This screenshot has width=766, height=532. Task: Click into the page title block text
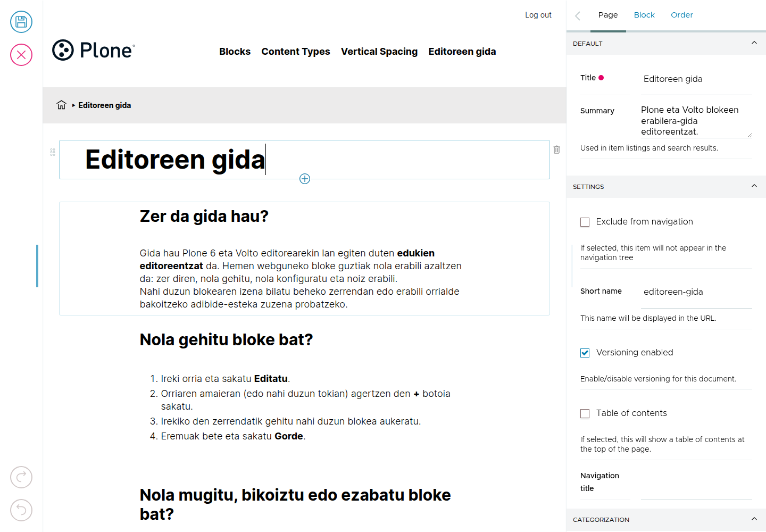coord(175,160)
